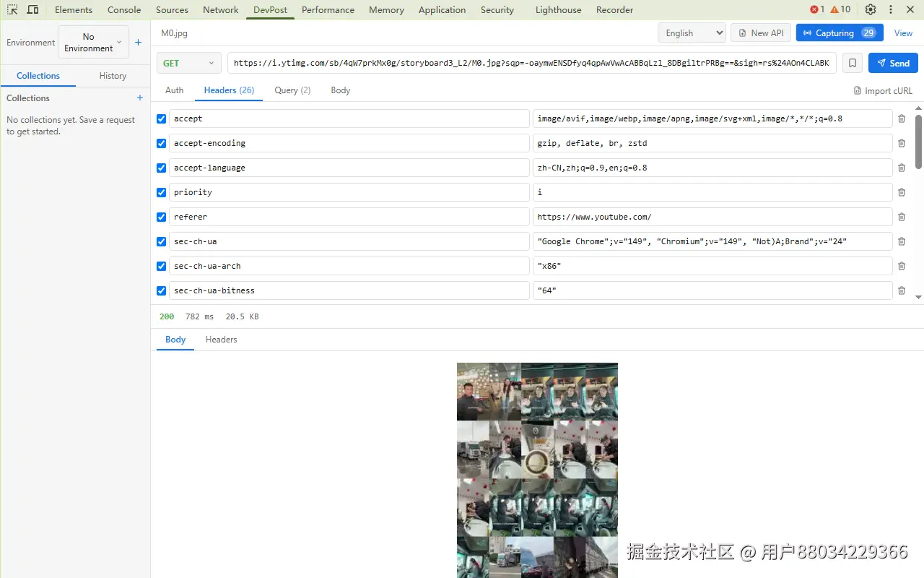
Task: Select the Collections sidebar tab
Action: 38,76
